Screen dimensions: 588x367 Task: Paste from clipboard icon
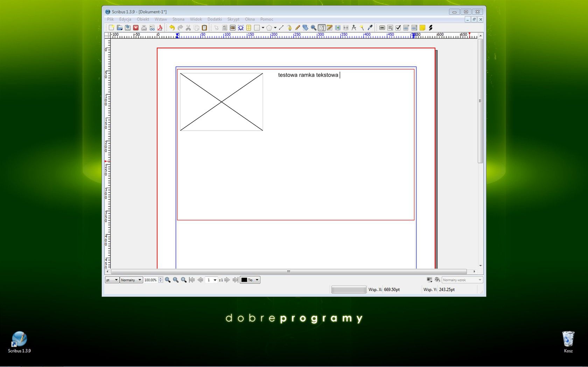click(204, 28)
